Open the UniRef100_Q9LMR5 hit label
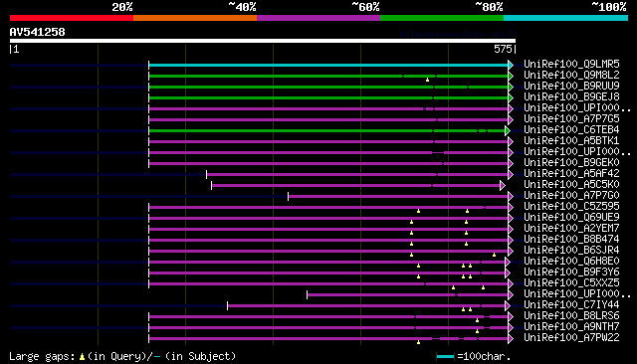Viewport: 637px width, 364px height. [571, 64]
